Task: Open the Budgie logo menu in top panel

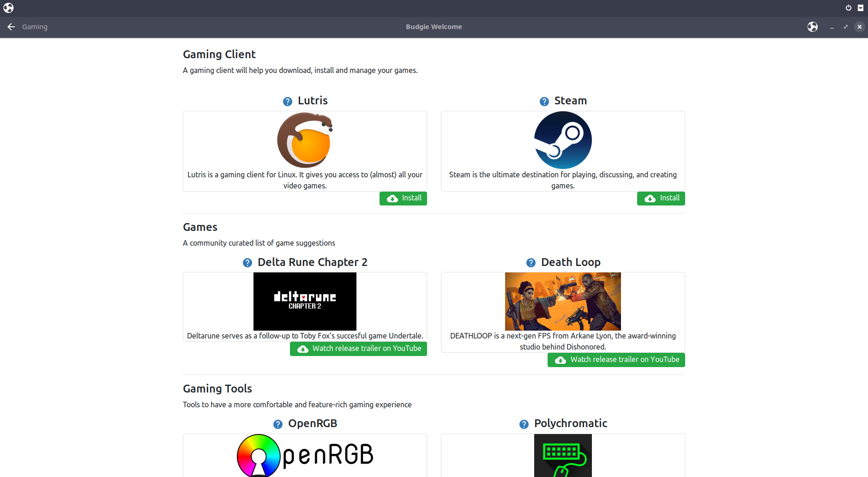Action: (8, 8)
